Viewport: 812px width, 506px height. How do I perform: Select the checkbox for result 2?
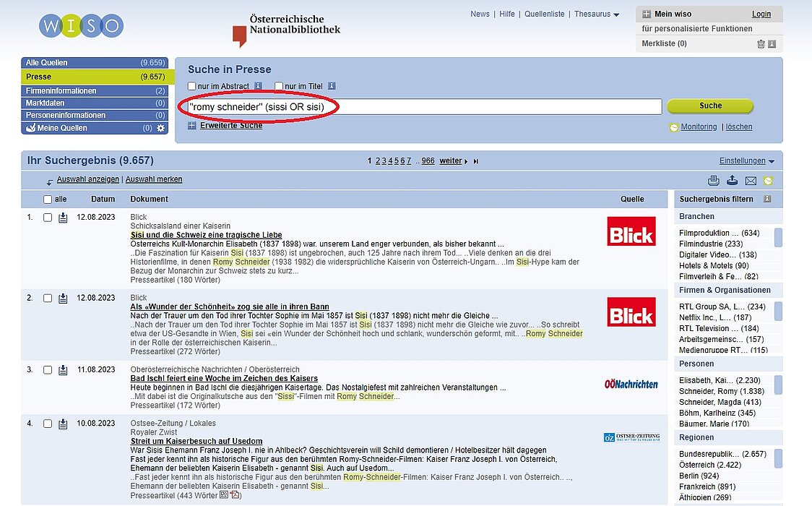point(48,299)
